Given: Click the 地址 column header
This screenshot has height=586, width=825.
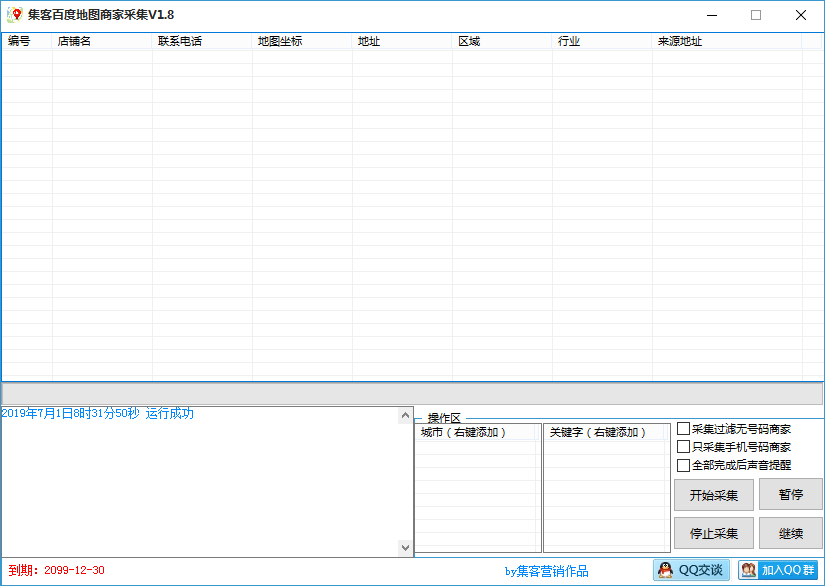Looking at the screenshot, I should click(x=402, y=41).
